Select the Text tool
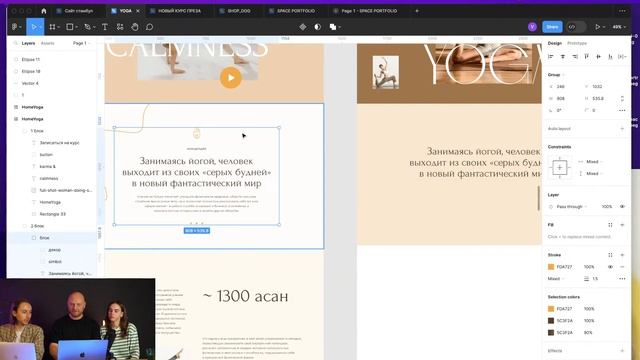Screen dimensions: 640x360 point(104,27)
